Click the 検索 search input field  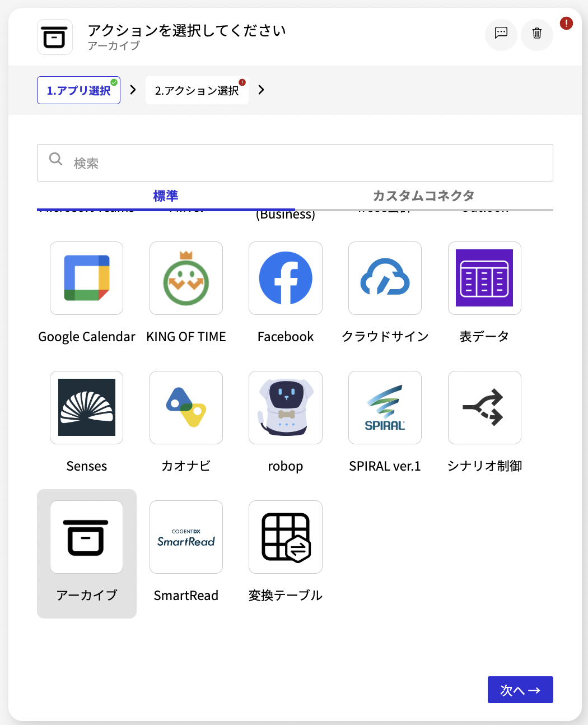[x=295, y=162]
